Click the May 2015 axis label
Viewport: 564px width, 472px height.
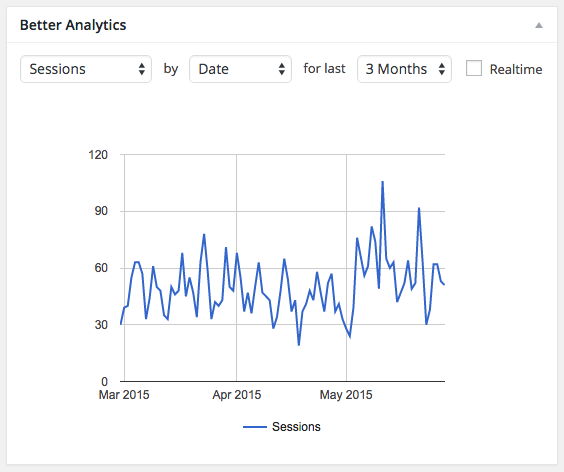point(346,395)
